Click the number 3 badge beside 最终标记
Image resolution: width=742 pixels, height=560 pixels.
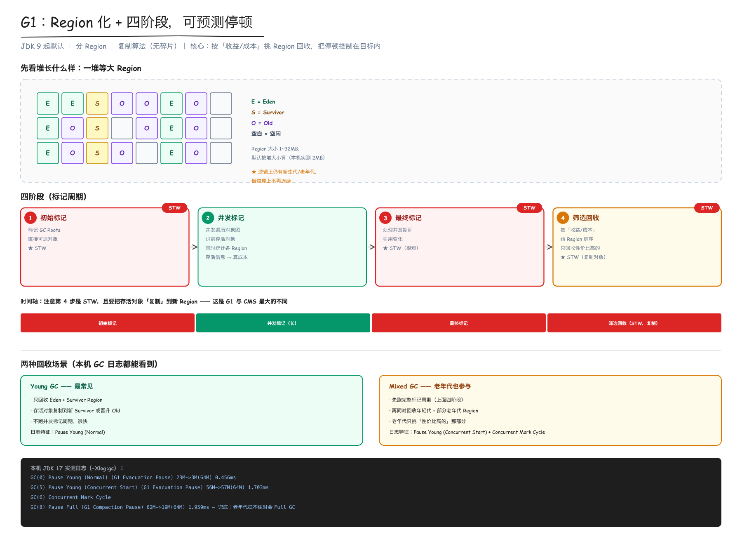385,218
